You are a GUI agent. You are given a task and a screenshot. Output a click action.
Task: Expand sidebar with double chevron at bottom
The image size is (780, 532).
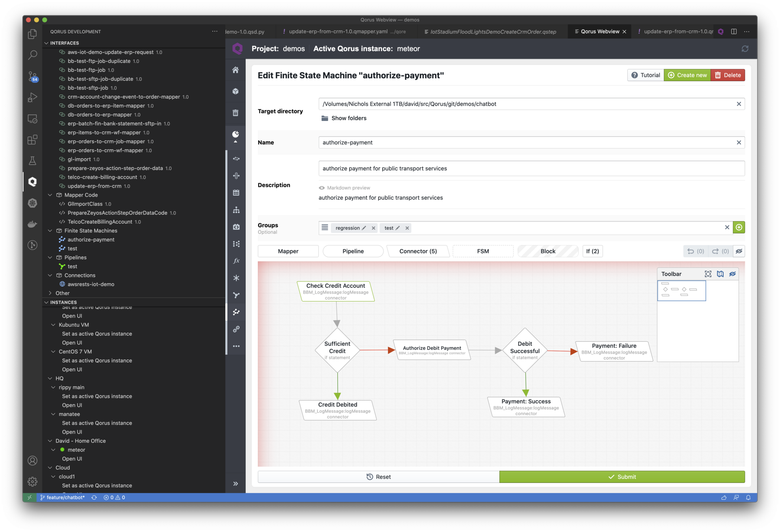(x=236, y=483)
